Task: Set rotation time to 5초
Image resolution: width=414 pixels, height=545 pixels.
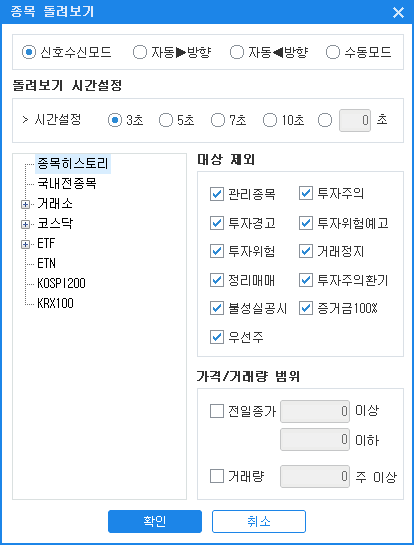Action: [166, 121]
